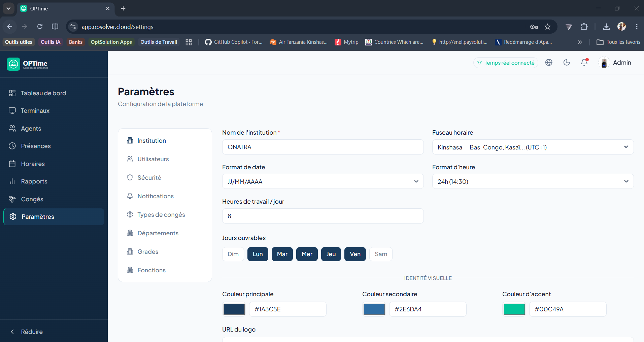This screenshot has height=342, width=644.
Task: Toggle Lun working day off
Action: click(x=258, y=254)
